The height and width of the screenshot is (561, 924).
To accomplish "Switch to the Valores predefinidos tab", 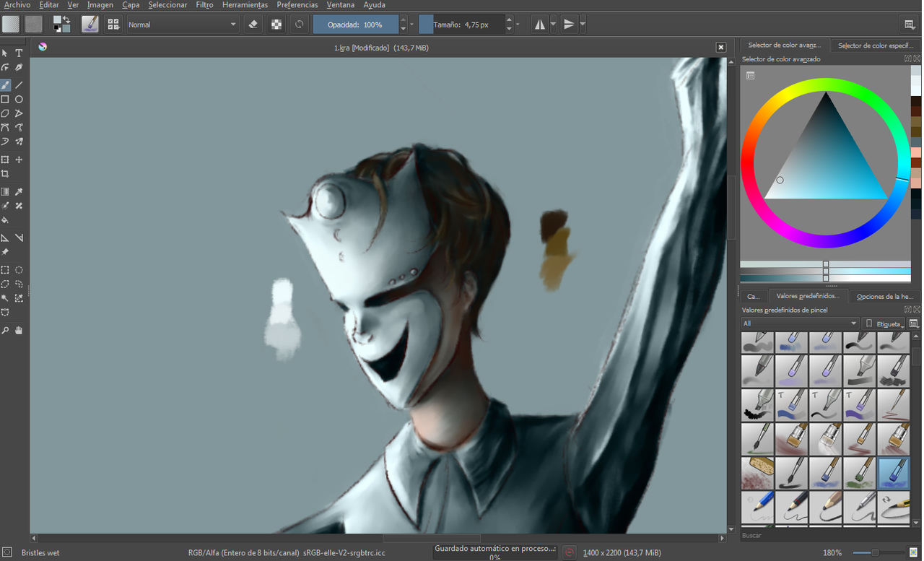I will 808,296.
